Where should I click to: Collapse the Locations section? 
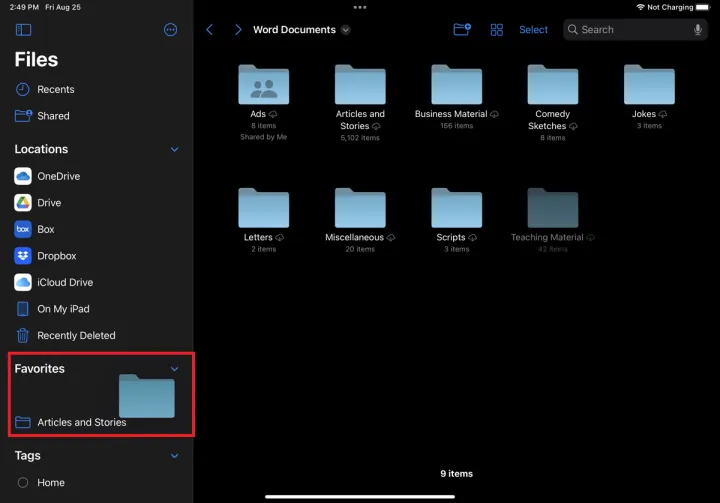tap(174, 150)
